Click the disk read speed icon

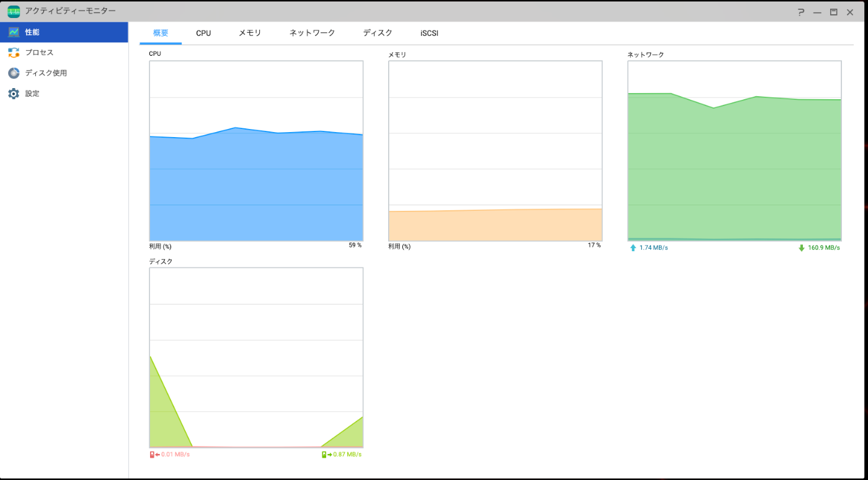pyautogui.click(x=154, y=455)
